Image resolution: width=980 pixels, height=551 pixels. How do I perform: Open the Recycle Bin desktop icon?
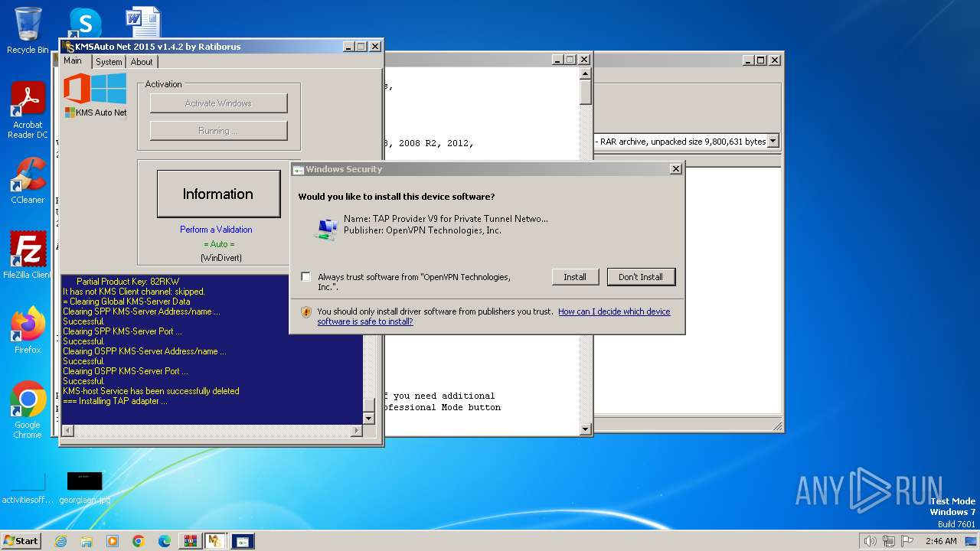click(28, 31)
